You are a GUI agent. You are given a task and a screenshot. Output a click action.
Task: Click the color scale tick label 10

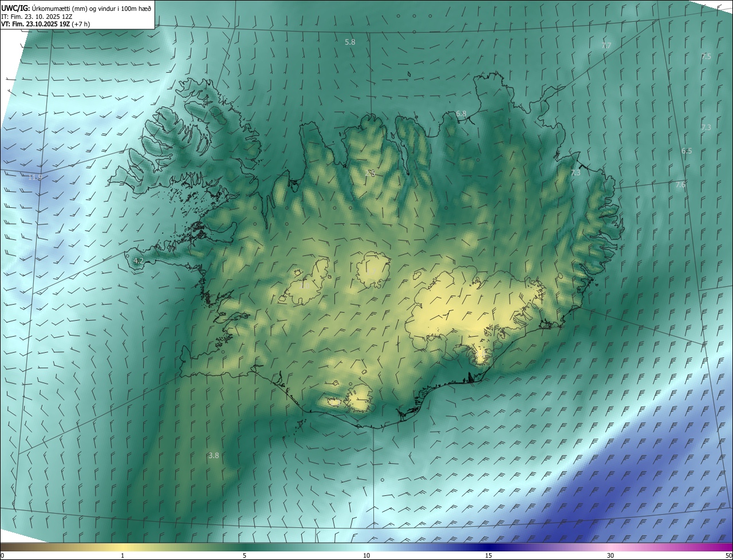tap(366, 555)
